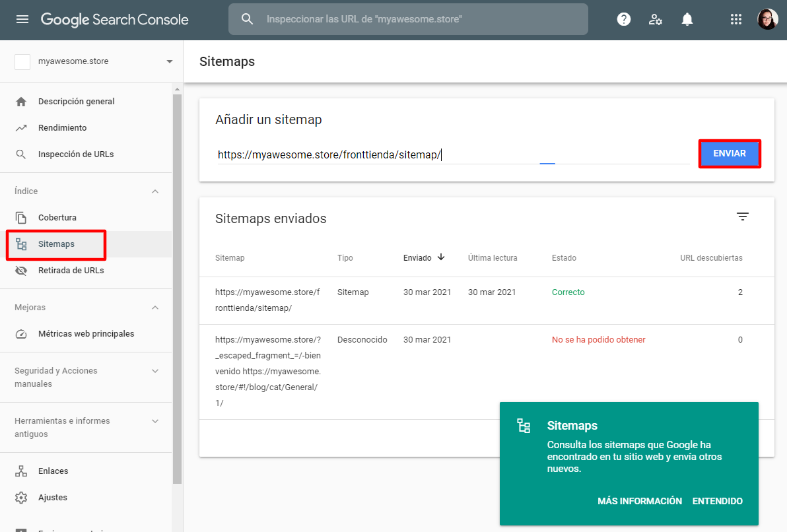
Task: Click the gear icon beside Ajustes
Action: 21,498
